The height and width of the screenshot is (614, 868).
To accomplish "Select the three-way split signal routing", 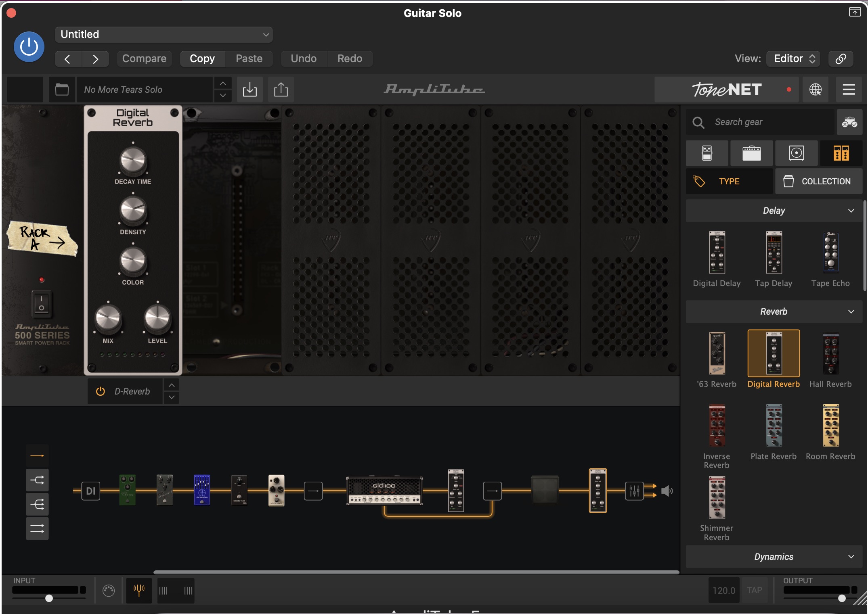I will tap(37, 504).
